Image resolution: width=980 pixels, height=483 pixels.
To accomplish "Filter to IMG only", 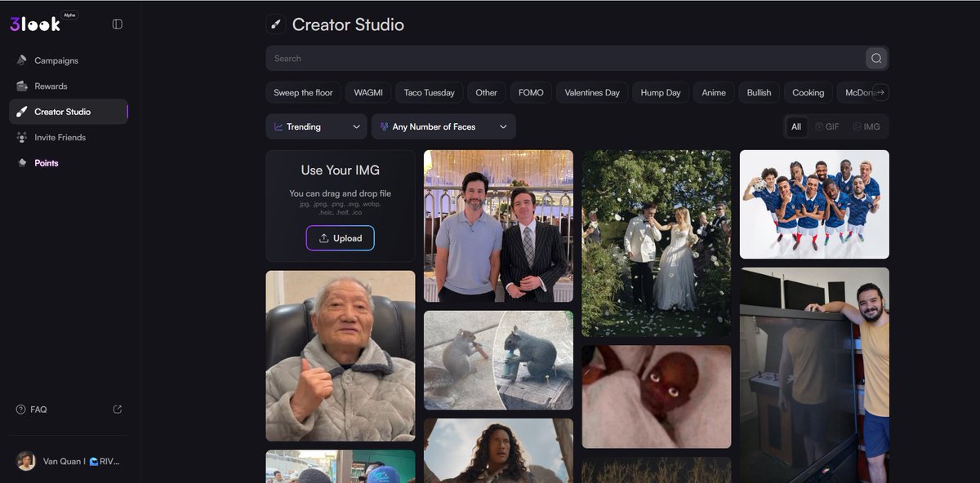I will (x=866, y=126).
